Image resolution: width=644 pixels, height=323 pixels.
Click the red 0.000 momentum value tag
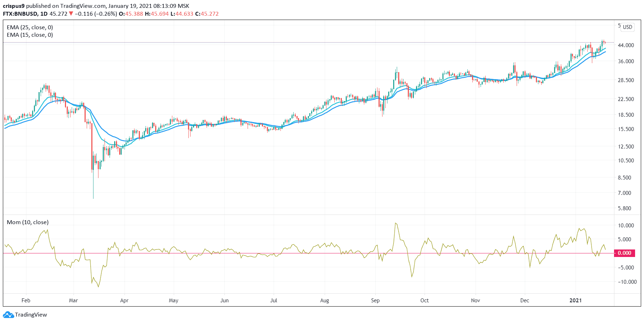click(624, 253)
